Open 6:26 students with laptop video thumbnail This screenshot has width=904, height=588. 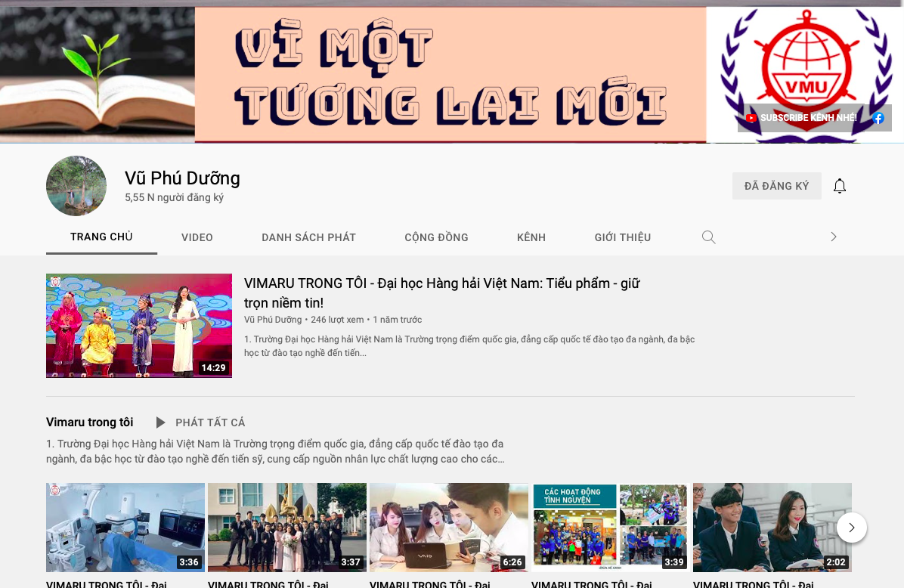[448, 528]
